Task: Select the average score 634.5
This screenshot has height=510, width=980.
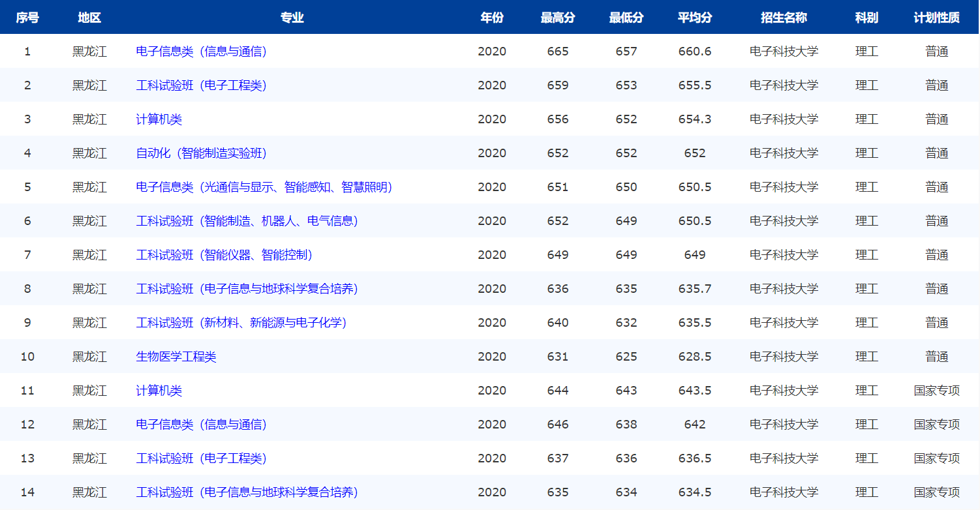Action: coord(695,492)
